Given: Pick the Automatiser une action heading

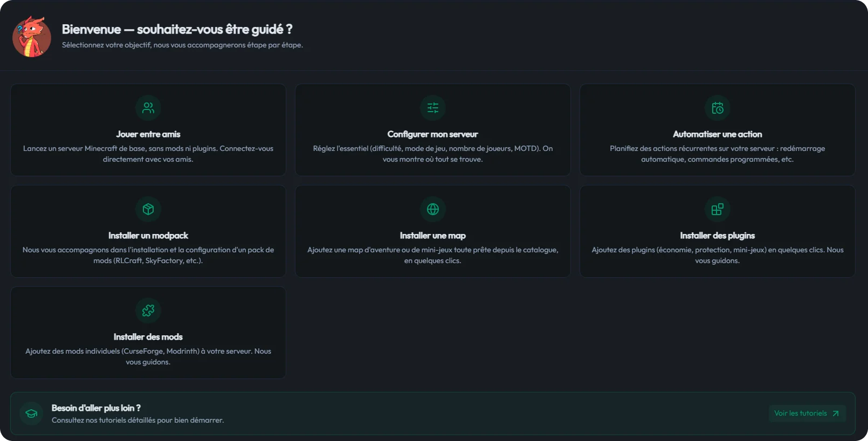Looking at the screenshot, I should (718, 134).
